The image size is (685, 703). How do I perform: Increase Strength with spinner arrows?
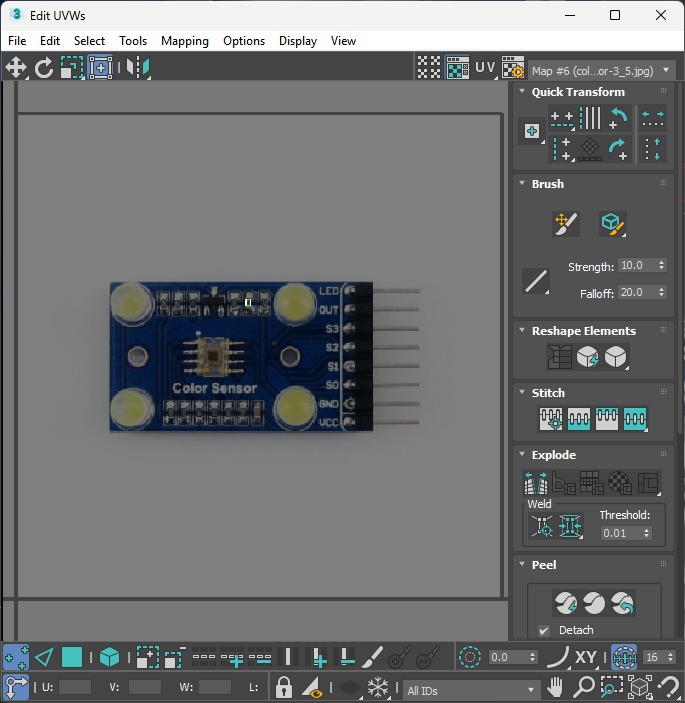662,265
